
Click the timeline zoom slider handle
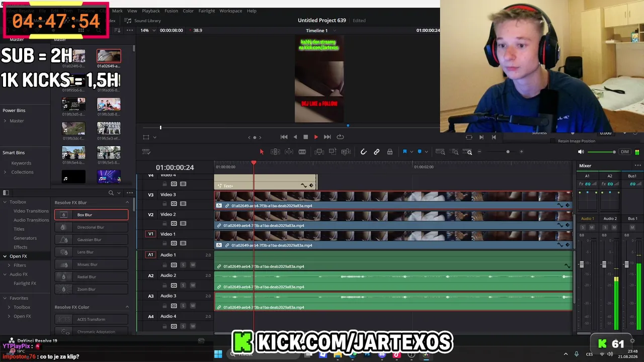click(508, 152)
